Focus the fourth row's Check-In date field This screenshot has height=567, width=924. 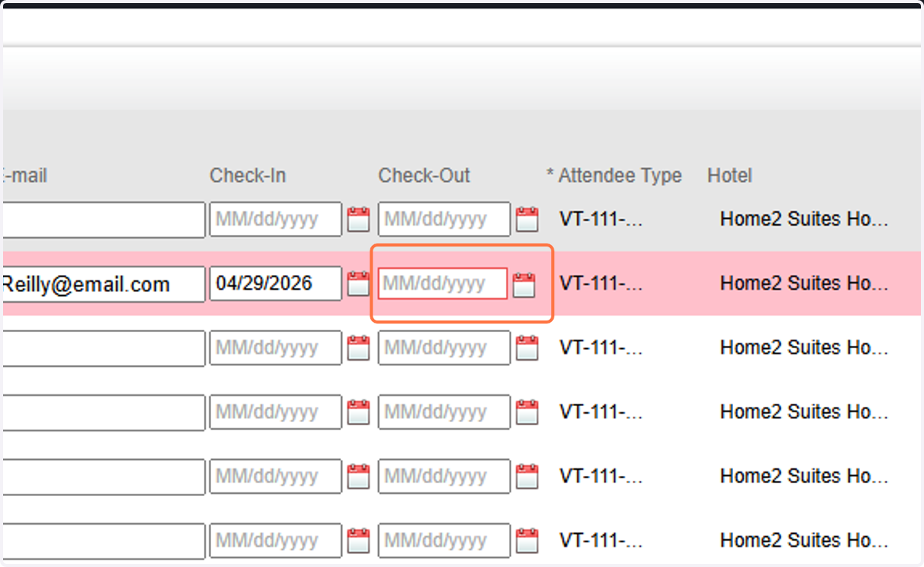click(x=276, y=412)
